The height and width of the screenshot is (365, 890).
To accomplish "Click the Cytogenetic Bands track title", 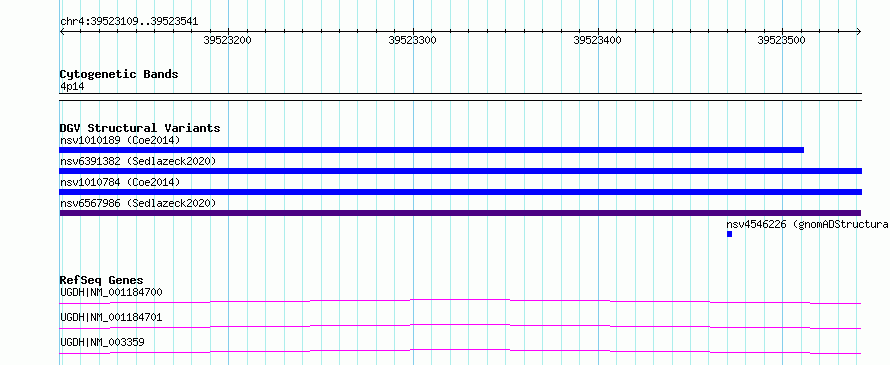I will tap(119, 74).
